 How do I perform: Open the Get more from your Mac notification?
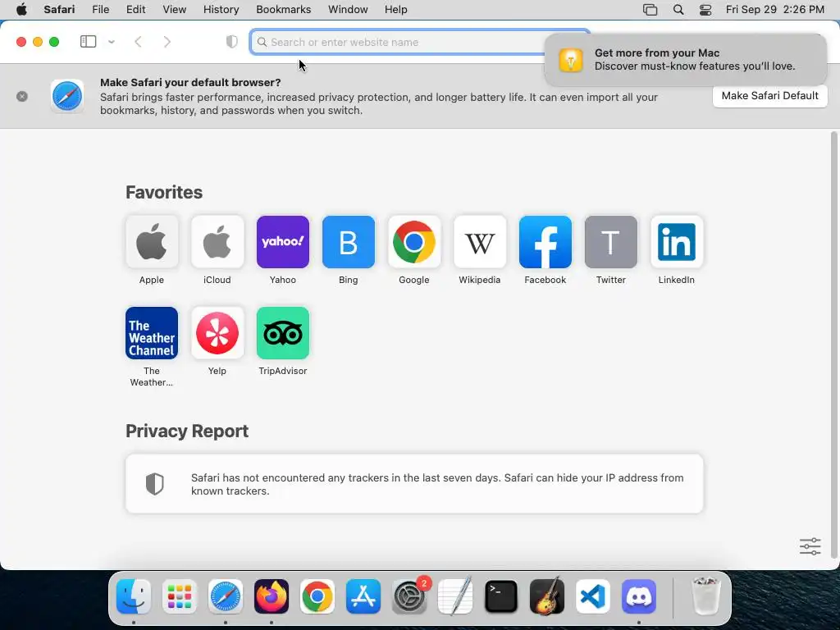686,59
